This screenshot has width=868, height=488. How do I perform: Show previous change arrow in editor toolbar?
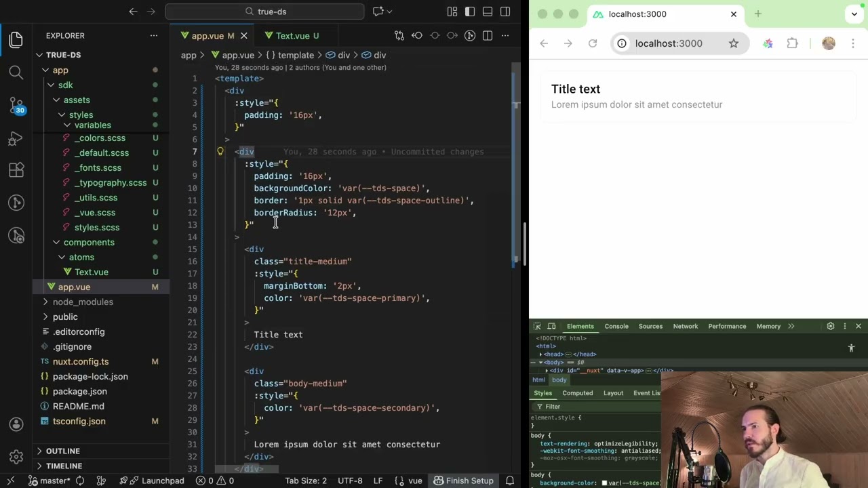click(x=417, y=35)
